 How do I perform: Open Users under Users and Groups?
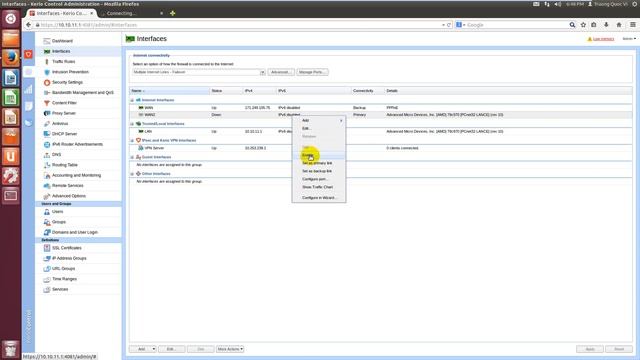57,211
